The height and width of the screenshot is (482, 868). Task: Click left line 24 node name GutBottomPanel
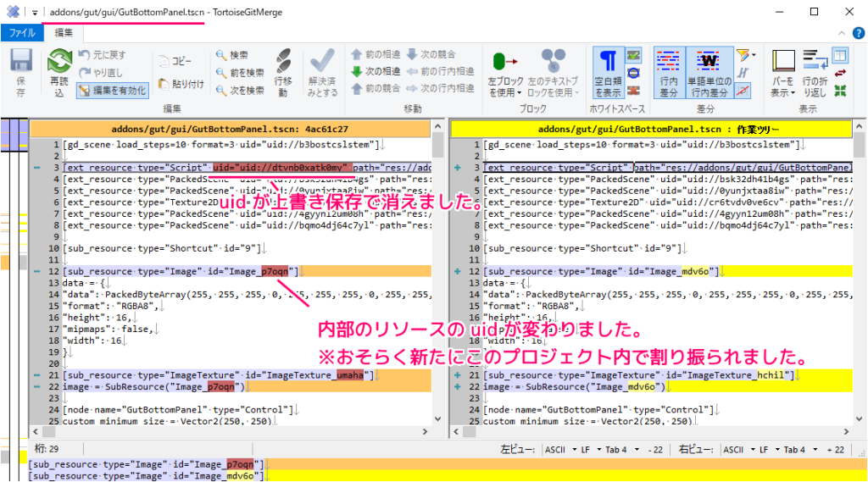pos(166,410)
